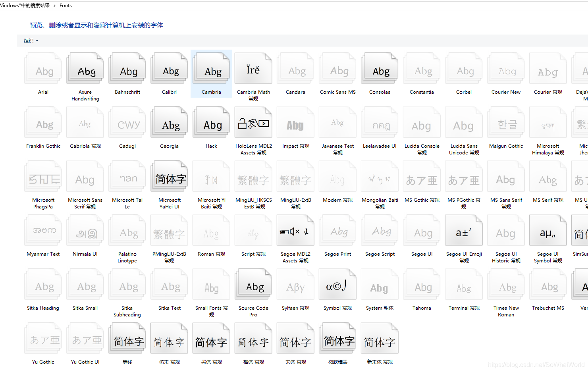Screen dimensions: 588x372
Task: Select the Yu Gothic font icon
Action: 43,338
